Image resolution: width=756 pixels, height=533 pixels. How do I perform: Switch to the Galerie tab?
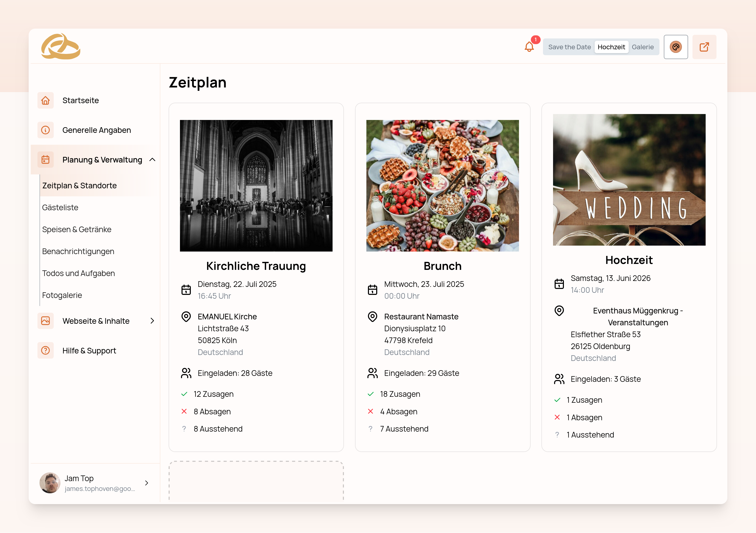643,47
